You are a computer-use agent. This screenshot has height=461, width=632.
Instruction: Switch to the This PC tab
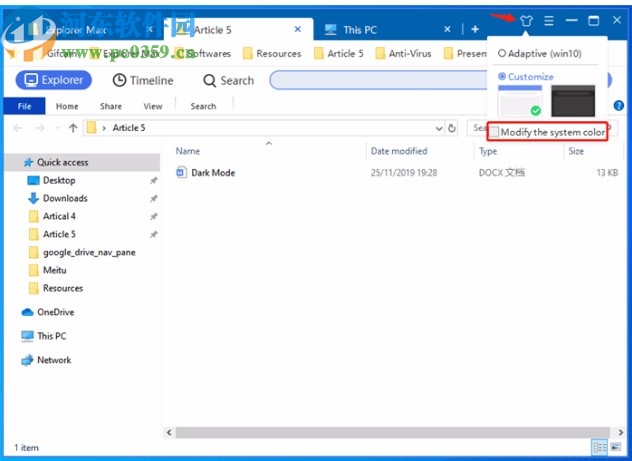(360, 30)
